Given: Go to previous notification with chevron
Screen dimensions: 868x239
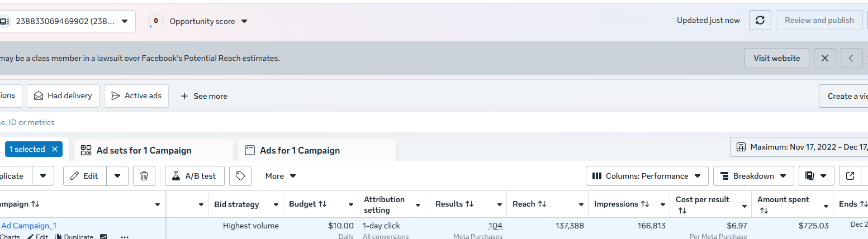Looking at the screenshot, I should click(x=851, y=58).
